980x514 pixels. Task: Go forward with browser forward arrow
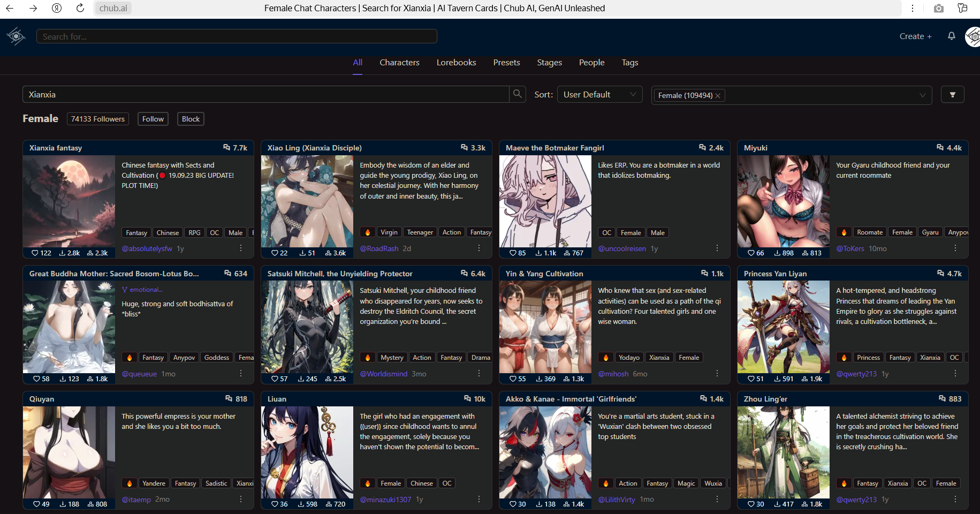[33, 8]
